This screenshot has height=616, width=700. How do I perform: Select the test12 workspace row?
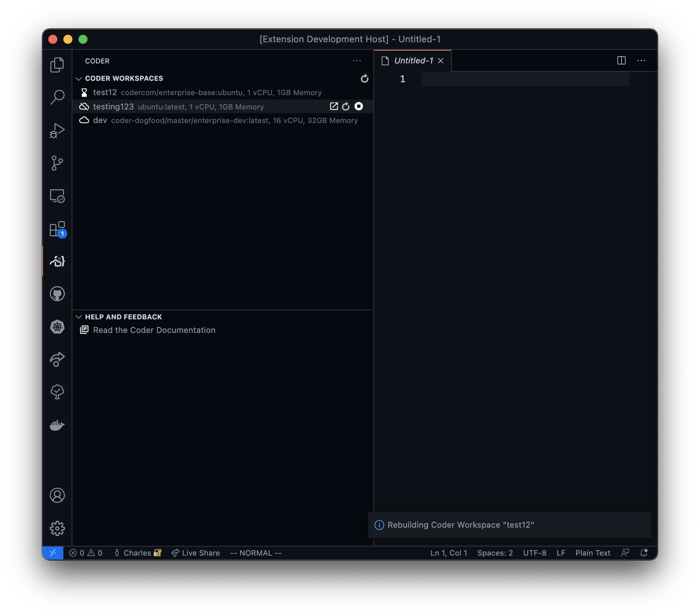[223, 92]
